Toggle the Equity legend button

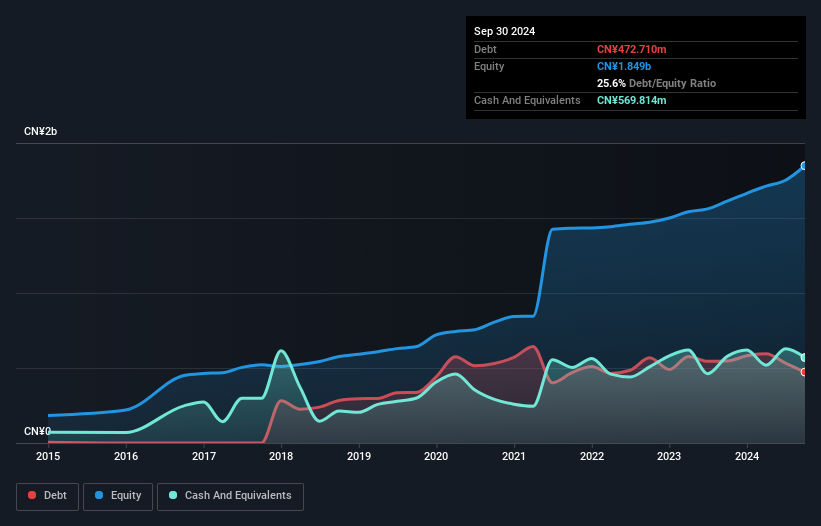coord(118,496)
